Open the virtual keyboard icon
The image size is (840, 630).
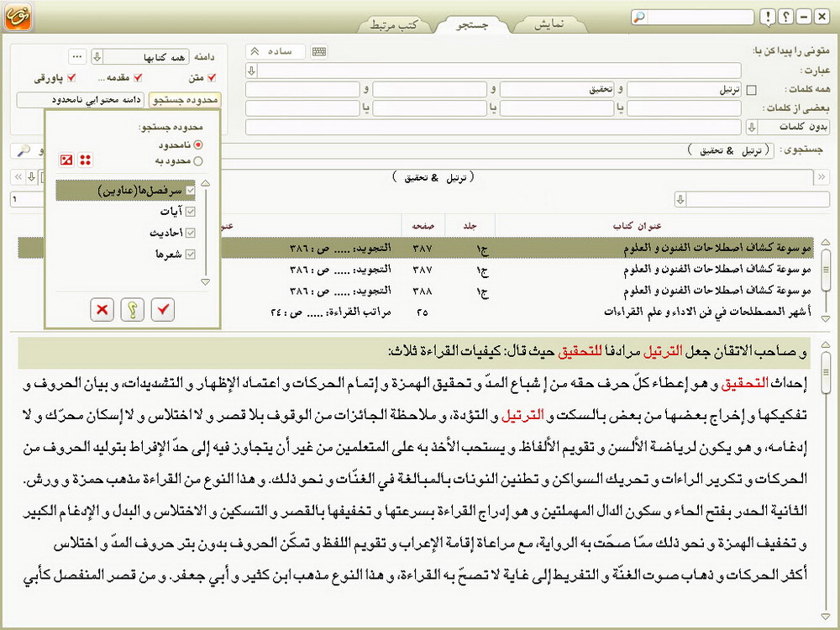pyautogui.click(x=318, y=51)
